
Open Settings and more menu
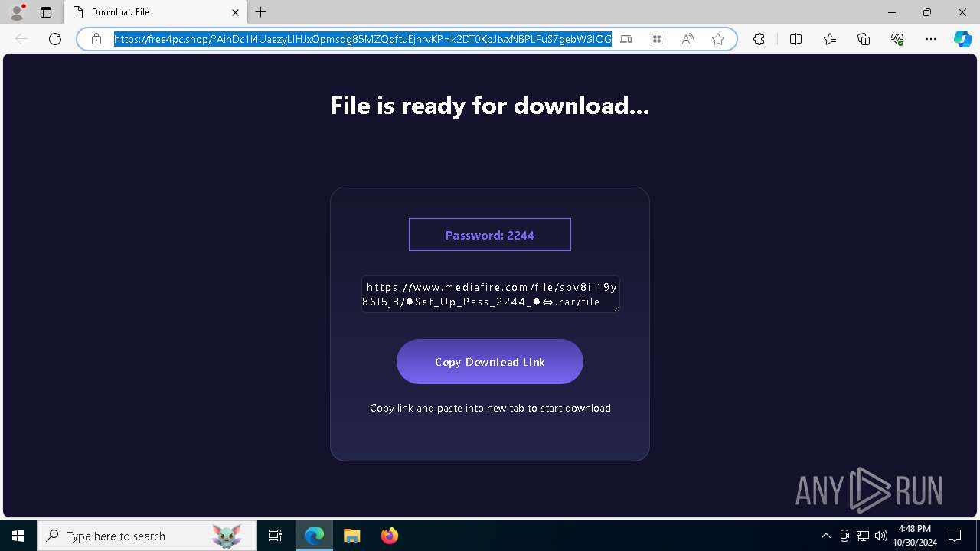pyautogui.click(x=931, y=39)
